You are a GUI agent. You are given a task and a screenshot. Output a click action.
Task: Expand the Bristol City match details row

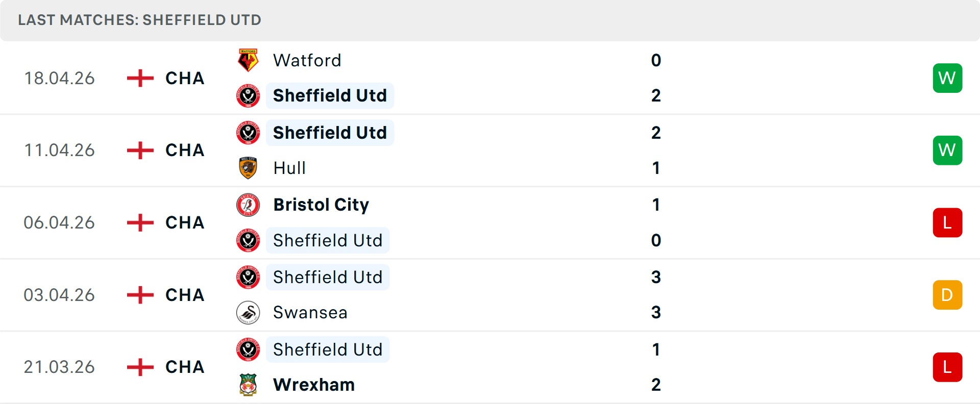490,222
